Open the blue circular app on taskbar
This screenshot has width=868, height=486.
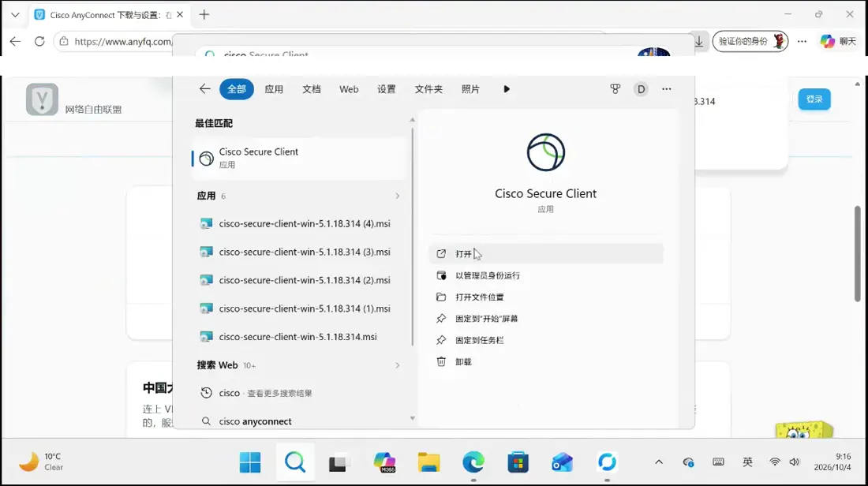(x=608, y=462)
